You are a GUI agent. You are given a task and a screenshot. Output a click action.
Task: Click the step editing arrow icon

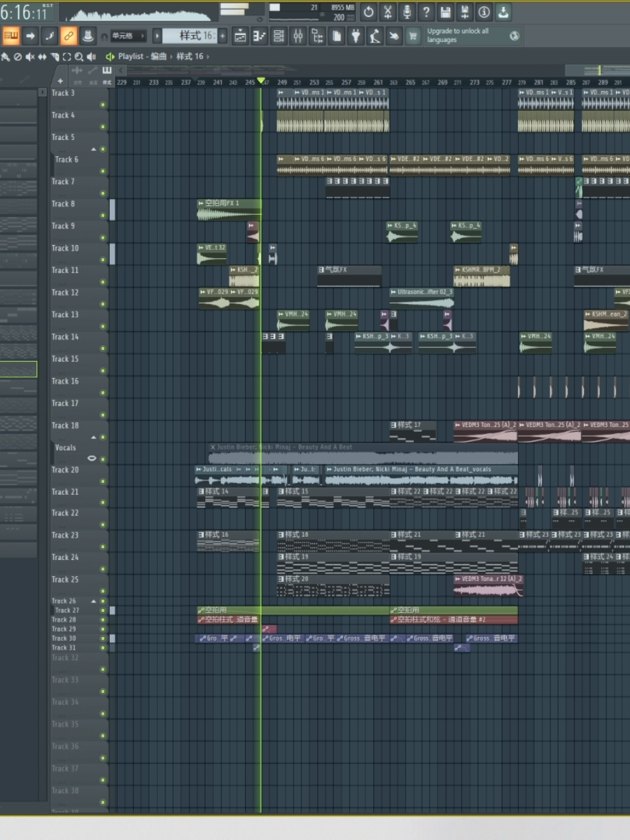(30, 36)
